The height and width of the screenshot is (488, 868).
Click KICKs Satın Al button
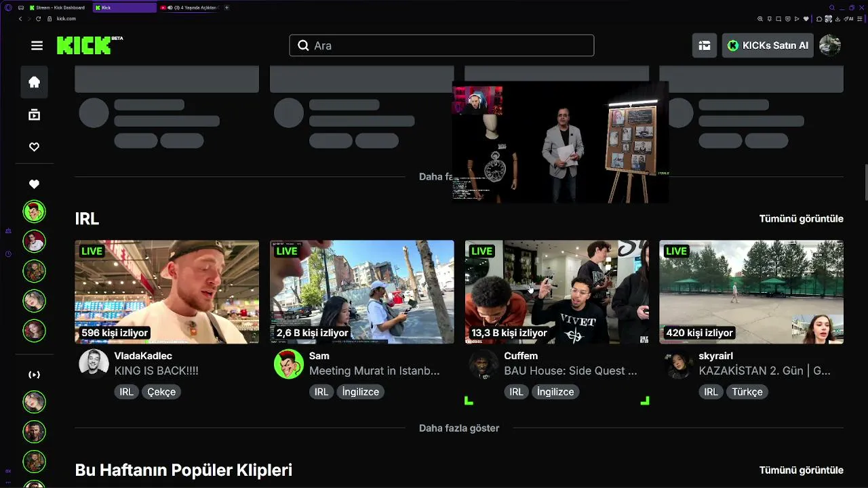point(768,45)
